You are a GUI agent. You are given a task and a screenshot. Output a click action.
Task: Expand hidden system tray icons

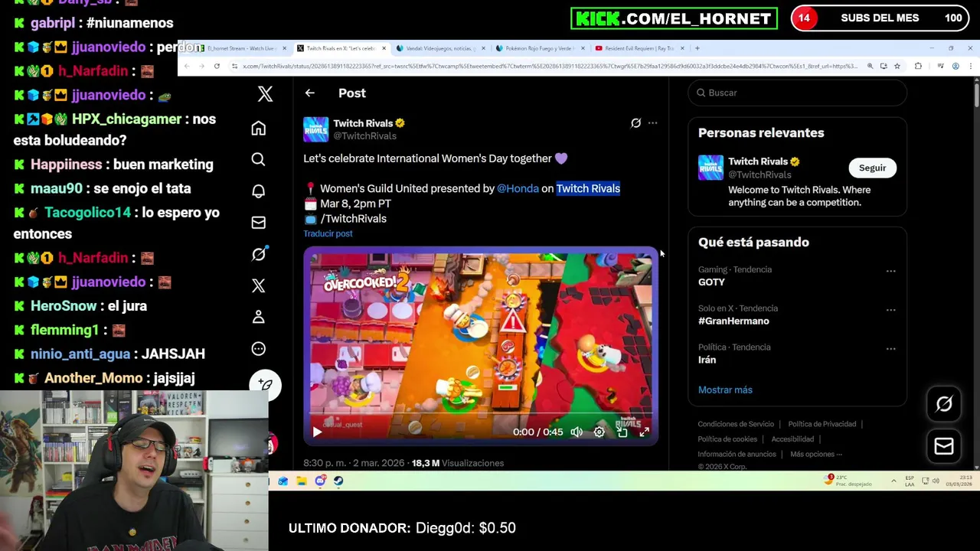(893, 481)
